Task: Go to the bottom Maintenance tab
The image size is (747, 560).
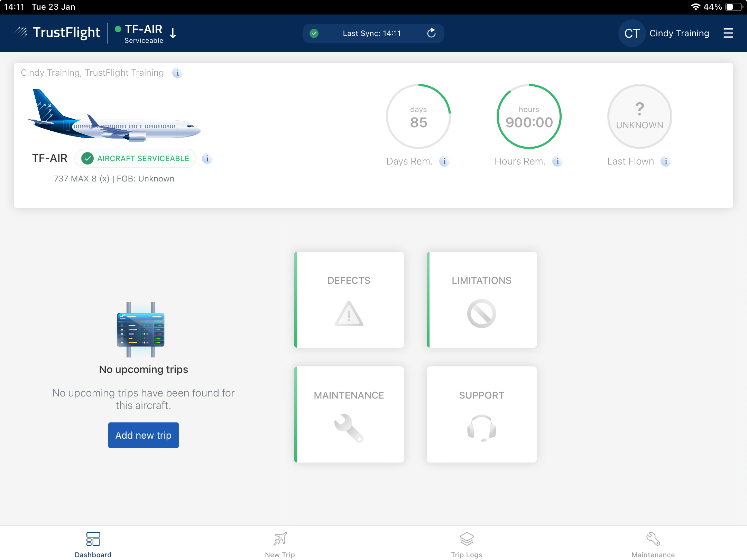Action: 653,545
